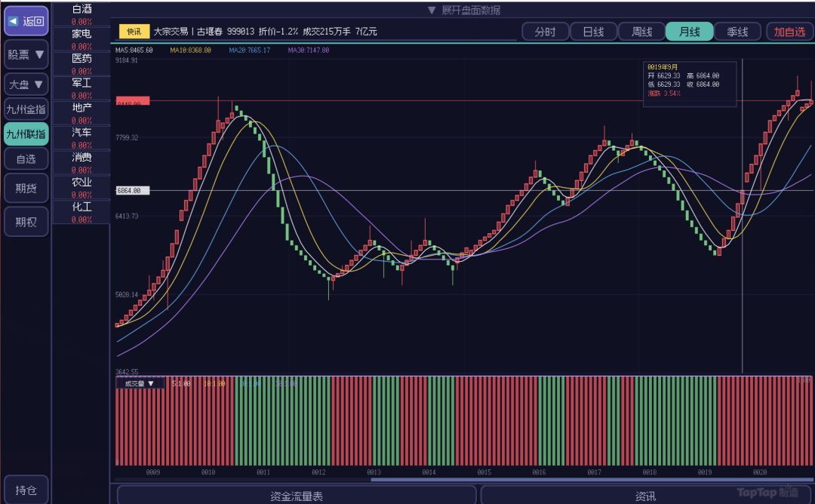The image size is (815, 504).
Task: Switch to the 期货 section
Action: tap(26, 188)
